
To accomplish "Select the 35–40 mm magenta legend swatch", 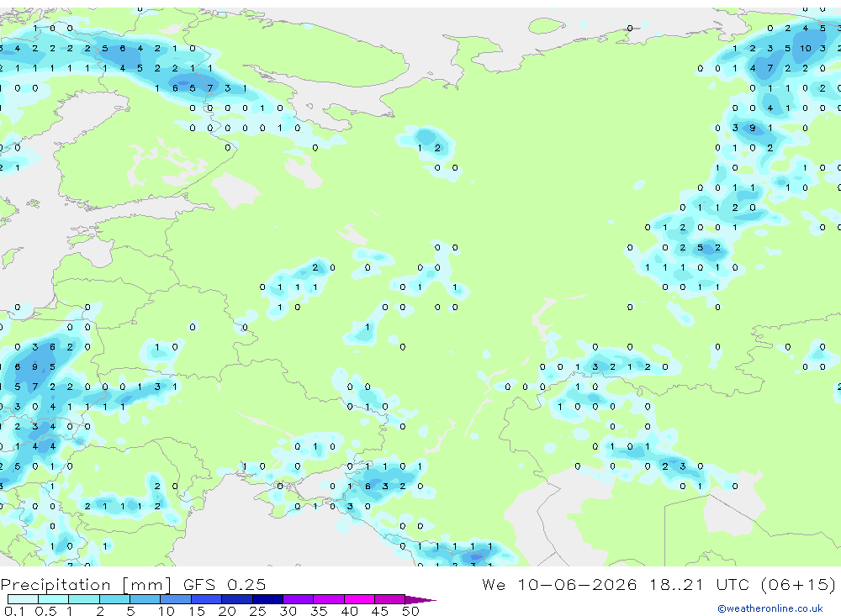I will click(329, 599).
